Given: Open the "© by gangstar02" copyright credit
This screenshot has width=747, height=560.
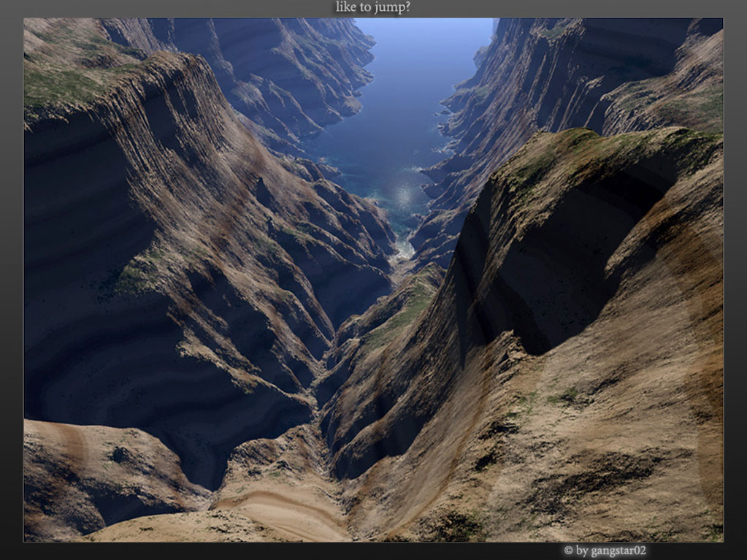Looking at the screenshot, I should pyautogui.click(x=605, y=551).
